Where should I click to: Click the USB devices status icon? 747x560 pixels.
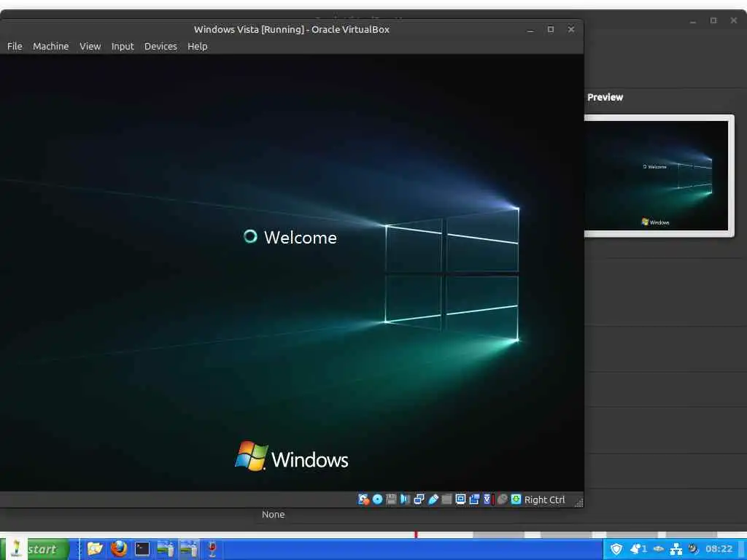click(x=433, y=499)
